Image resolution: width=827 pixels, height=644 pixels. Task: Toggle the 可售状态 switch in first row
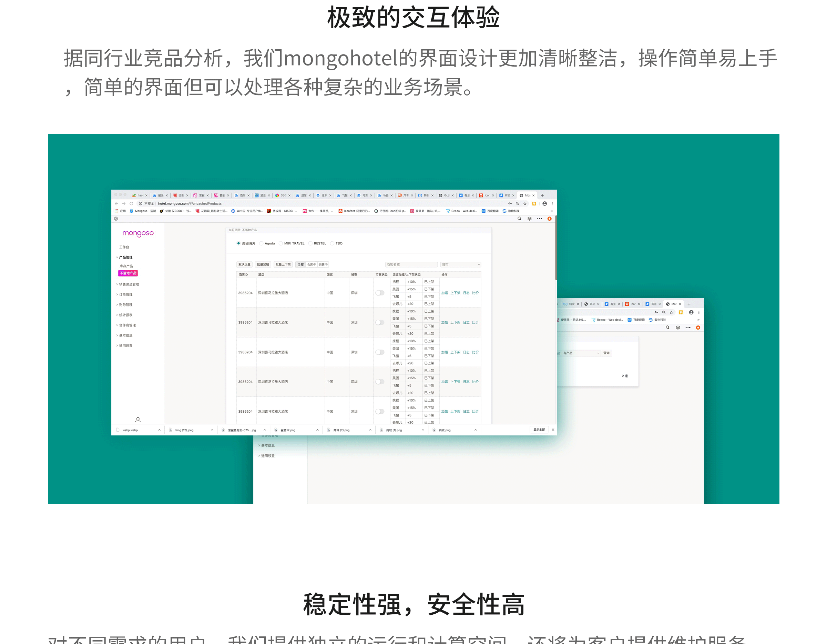tap(380, 293)
